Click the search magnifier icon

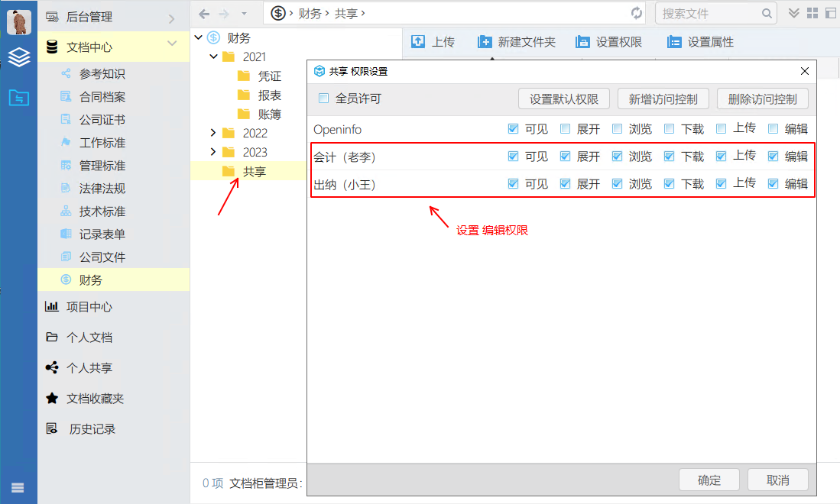click(767, 14)
